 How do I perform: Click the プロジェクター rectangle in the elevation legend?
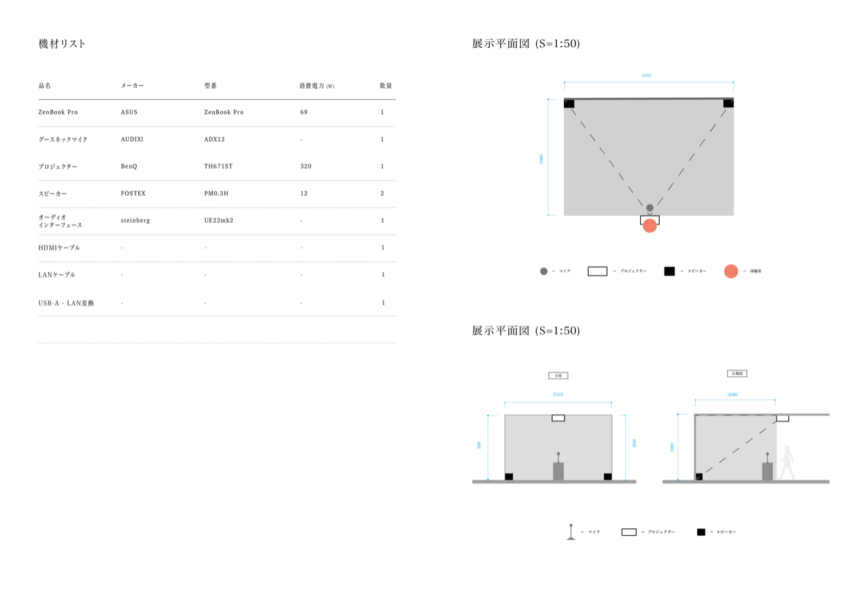(x=628, y=532)
